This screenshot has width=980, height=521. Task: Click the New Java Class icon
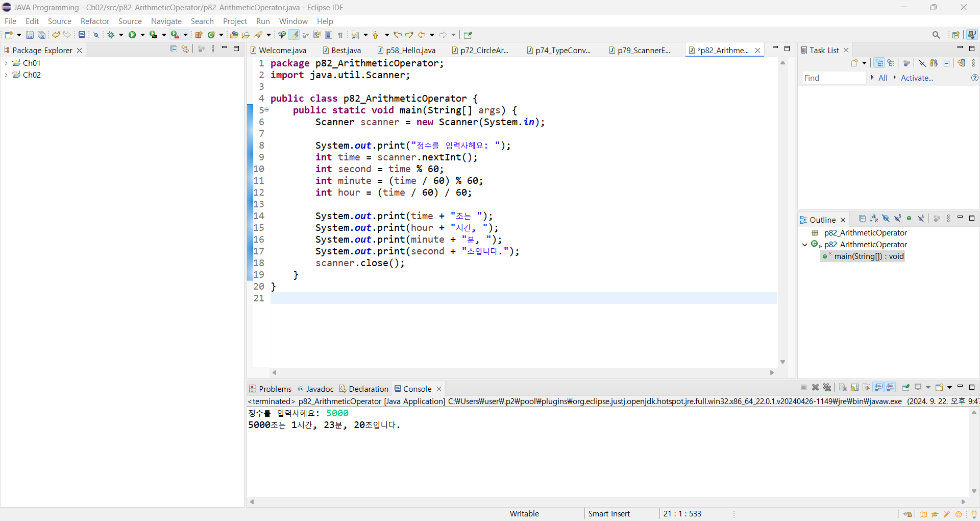tap(211, 35)
